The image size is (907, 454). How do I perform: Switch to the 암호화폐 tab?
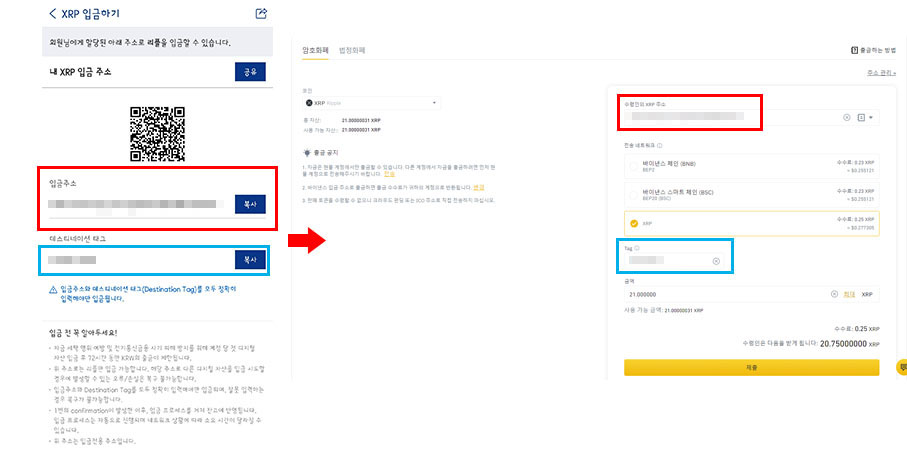315,50
